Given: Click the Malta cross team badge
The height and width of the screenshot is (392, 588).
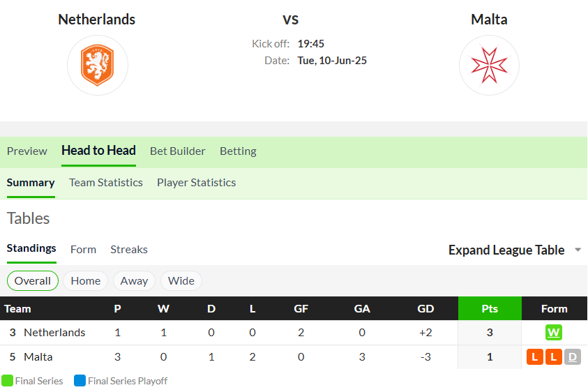Looking at the screenshot, I should [489, 66].
